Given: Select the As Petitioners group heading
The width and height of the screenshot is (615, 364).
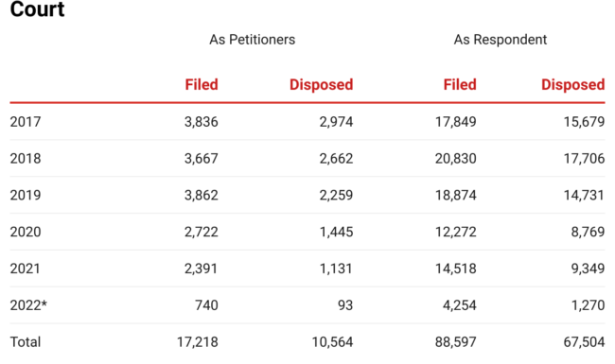Looking at the screenshot, I should click(253, 40).
